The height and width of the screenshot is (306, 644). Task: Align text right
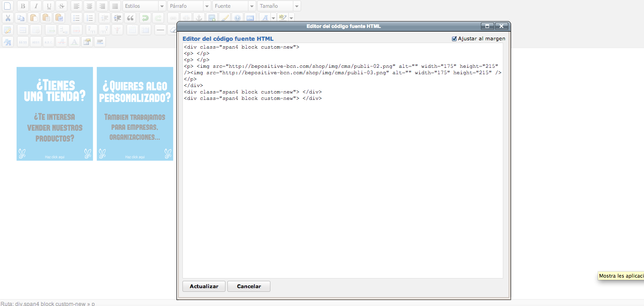(102, 6)
